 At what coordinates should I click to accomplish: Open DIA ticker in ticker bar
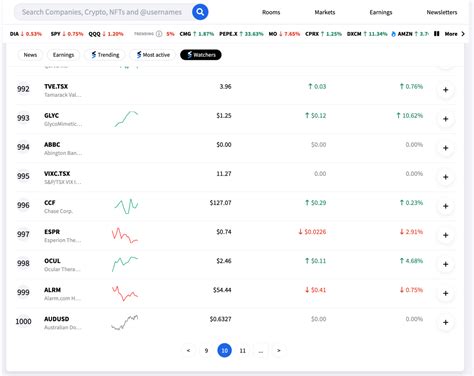26,34
